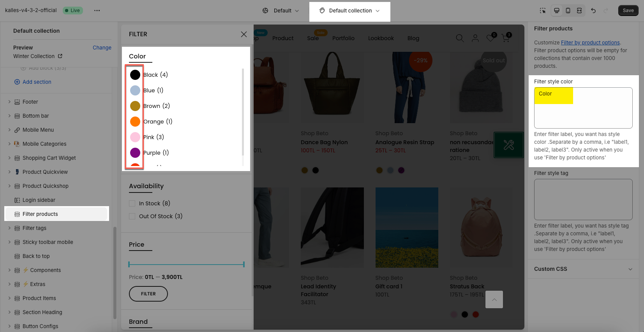This screenshot has height=332, width=644.
Task: Click the Login sidebar section icon
Action: point(17,200)
